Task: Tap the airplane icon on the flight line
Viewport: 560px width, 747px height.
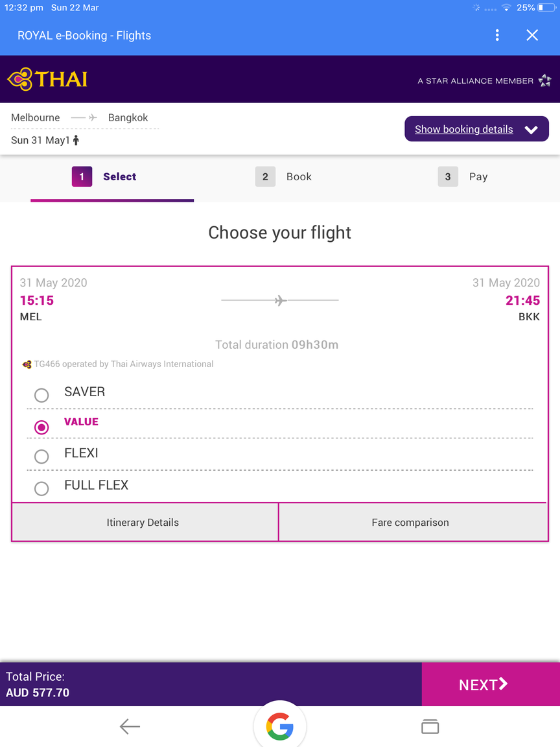Action: [x=280, y=300]
